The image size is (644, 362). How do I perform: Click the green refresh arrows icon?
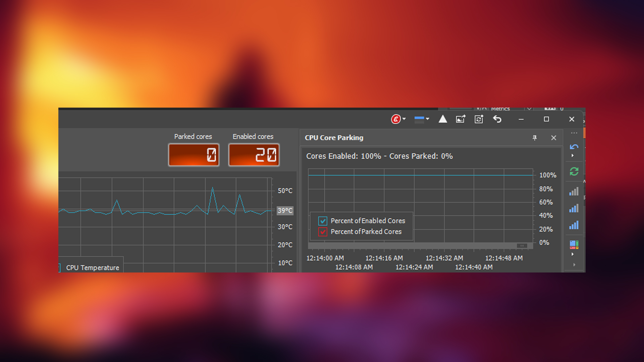[x=574, y=172]
